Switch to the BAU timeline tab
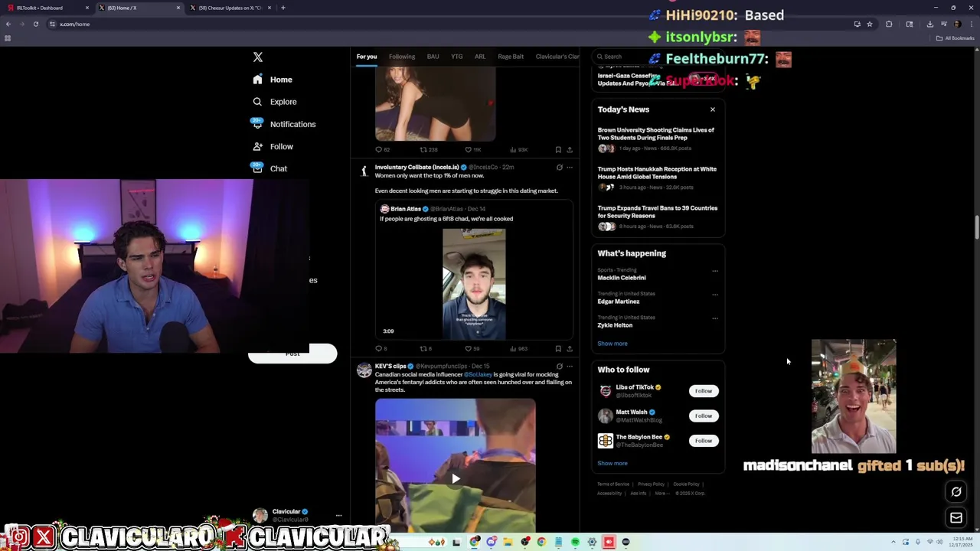 (433, 57)
